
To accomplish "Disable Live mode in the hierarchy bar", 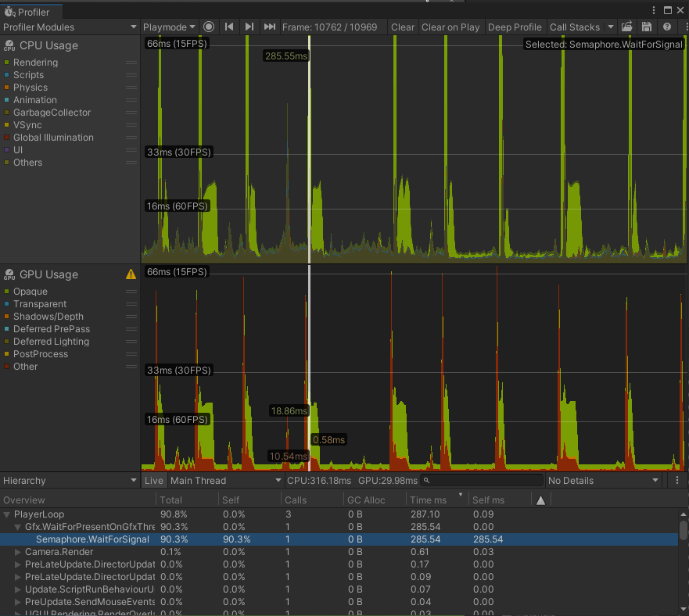I will tap(154, 480).
